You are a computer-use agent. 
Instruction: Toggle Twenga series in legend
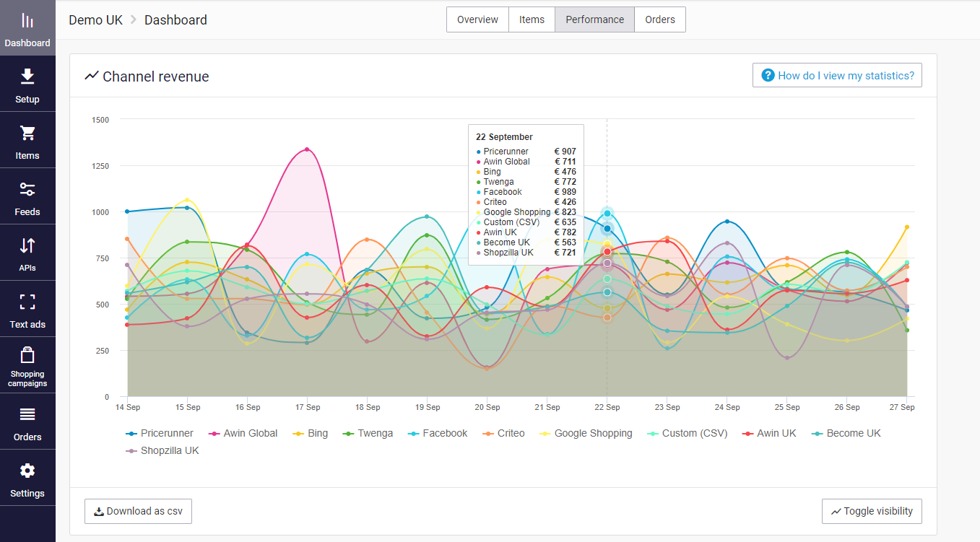coord(368,433)
